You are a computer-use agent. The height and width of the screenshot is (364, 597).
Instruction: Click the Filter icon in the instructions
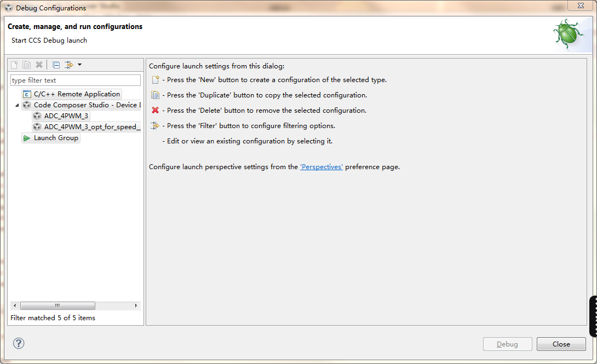click(155, 125)
